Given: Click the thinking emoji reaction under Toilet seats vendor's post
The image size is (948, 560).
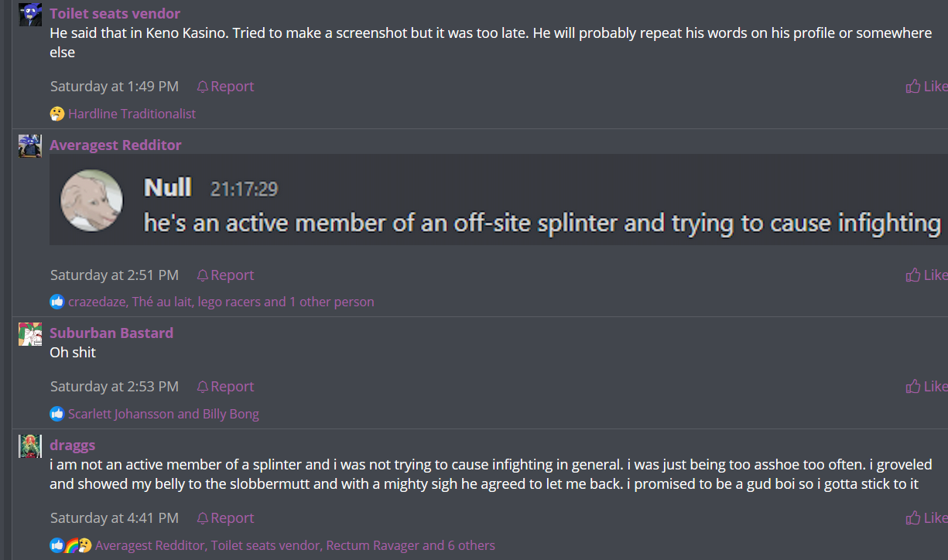Looking at the screenshot, I should [x=57, y=114].
